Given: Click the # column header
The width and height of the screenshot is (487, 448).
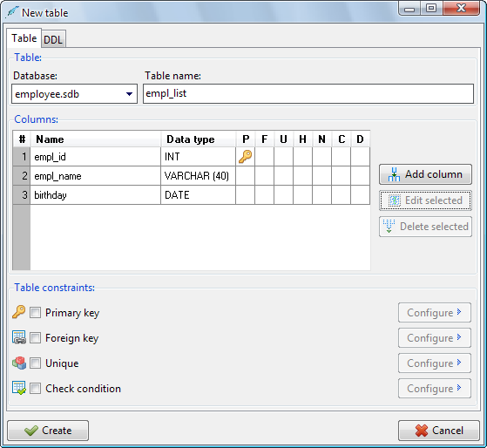Looking at the screenshot, I should click(x=22, y=139).
